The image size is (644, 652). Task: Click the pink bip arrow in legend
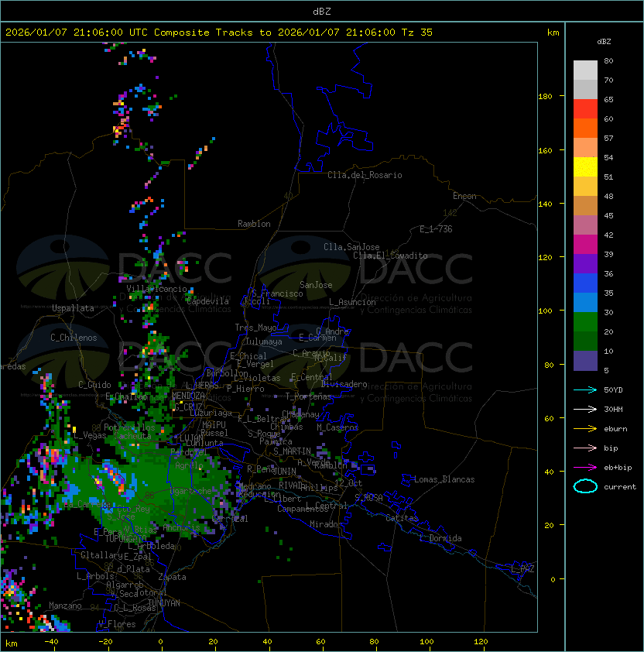[x=585, y=448]
